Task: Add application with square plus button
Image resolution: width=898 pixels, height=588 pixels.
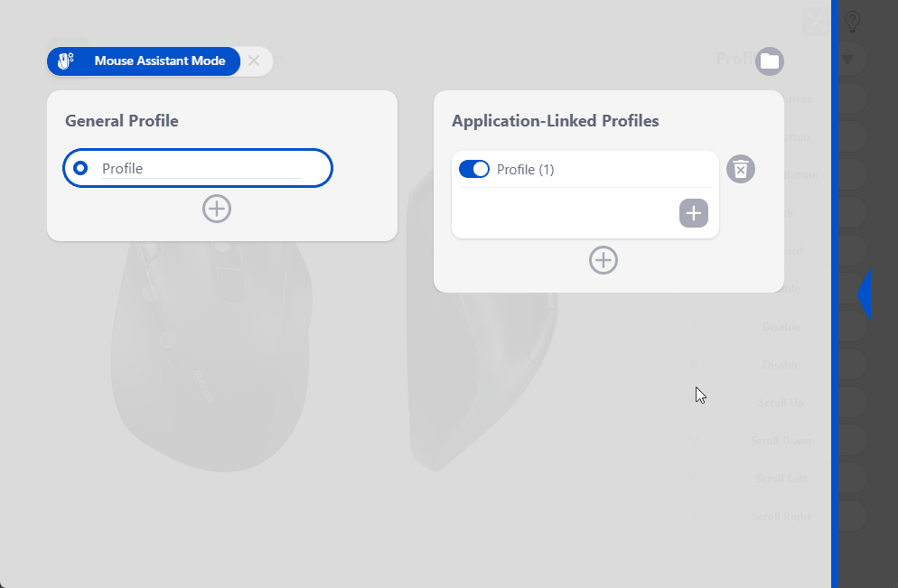Action: (x=694, y=213)
